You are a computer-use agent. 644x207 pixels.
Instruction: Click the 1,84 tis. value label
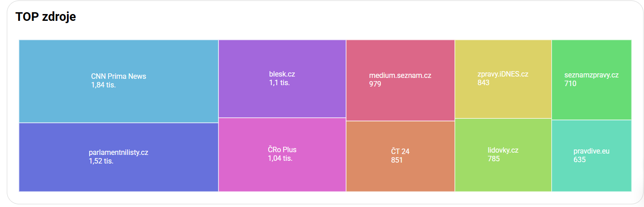coord(104,85)
